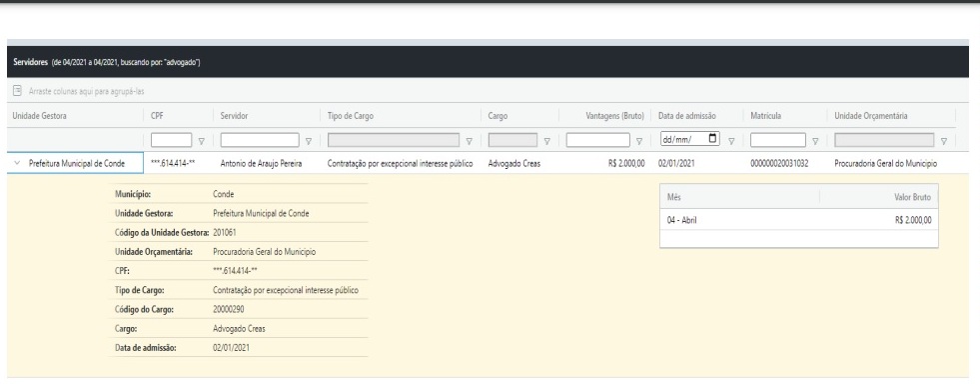
Task: Click the group panel icon beside Arraste colunas
Action: [x=18, y=91]
